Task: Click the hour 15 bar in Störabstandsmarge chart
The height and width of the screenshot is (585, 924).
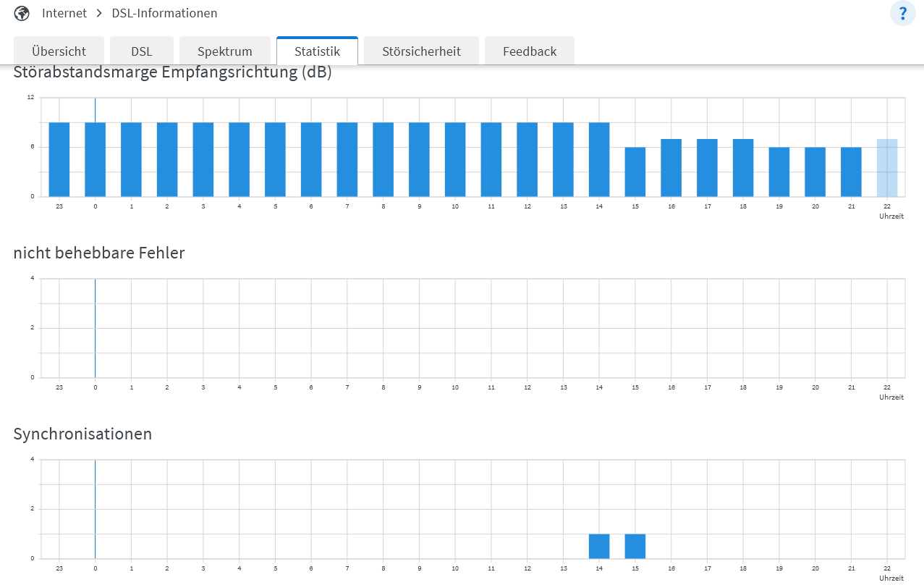Action: [635, 172]
